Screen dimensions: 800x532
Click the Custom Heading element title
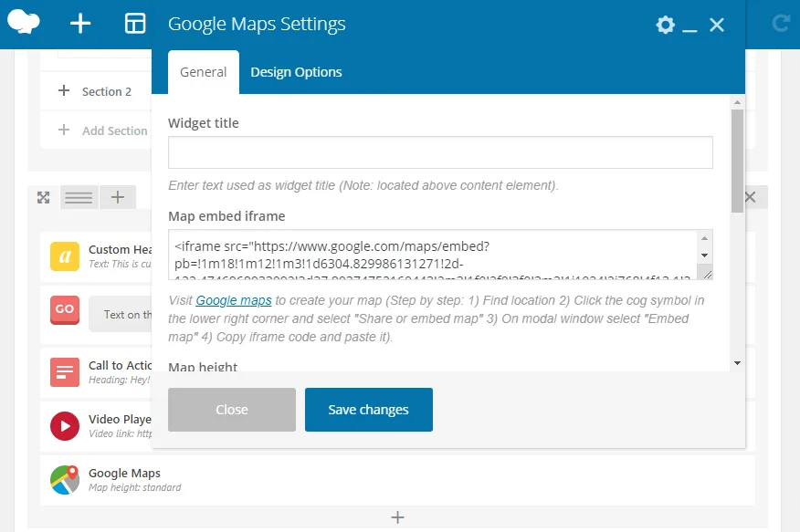pyautogui.click(x=120, y=250)
